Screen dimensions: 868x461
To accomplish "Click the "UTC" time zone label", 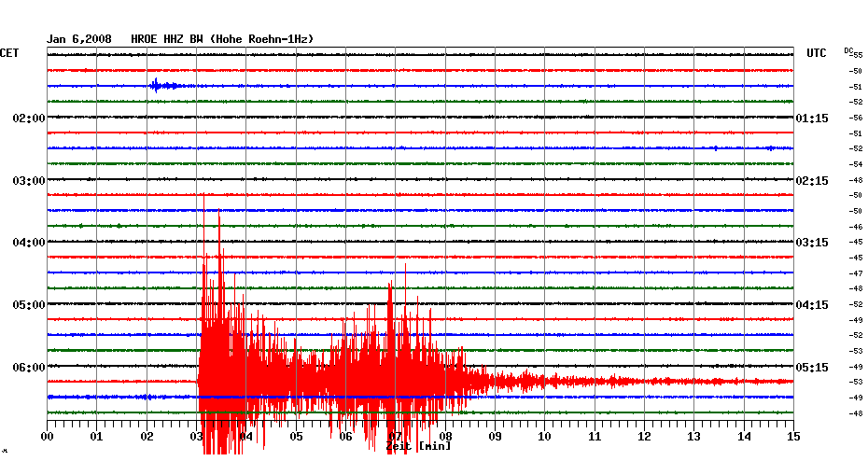I will tap(817, 53).
